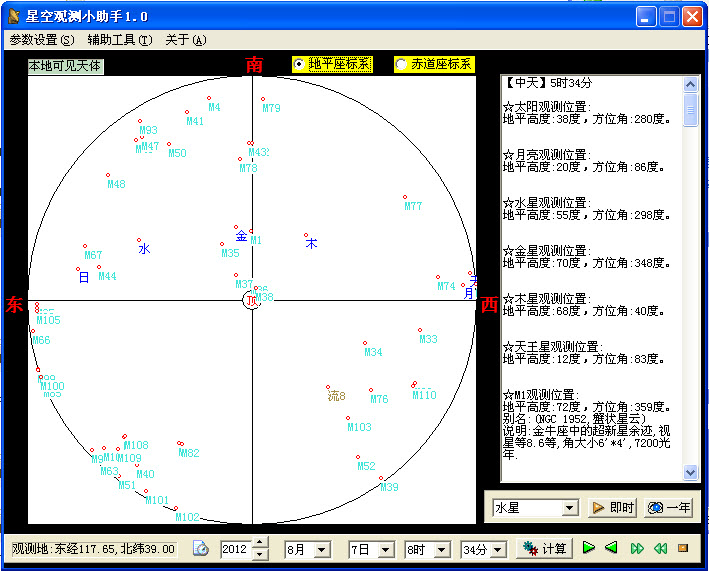
Task: Open the 34分 minute dropdown
Action: click(497, 550)
